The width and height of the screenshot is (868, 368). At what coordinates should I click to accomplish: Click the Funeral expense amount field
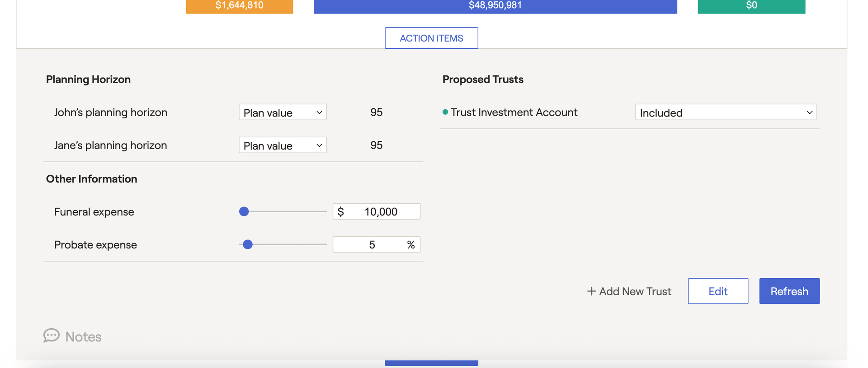pos(380,212)
